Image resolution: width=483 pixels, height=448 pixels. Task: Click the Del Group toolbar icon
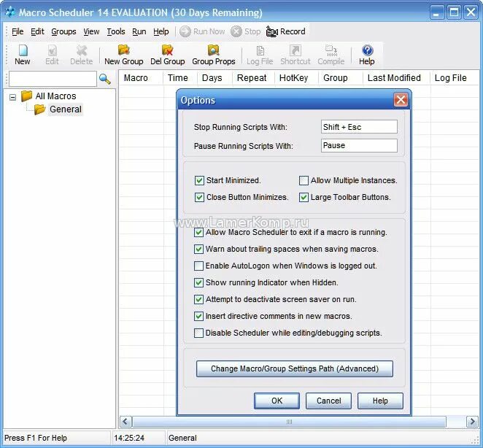point(168,55)
